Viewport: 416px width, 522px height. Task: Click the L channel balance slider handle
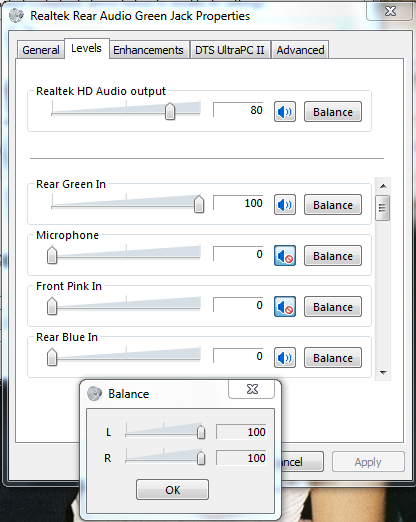[x=201, y=432]
